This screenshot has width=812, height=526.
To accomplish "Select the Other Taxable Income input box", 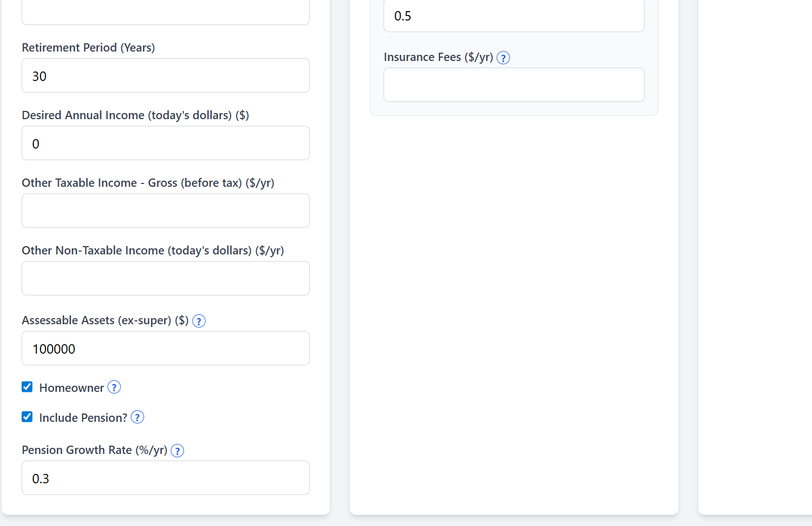I will [165, 211].
